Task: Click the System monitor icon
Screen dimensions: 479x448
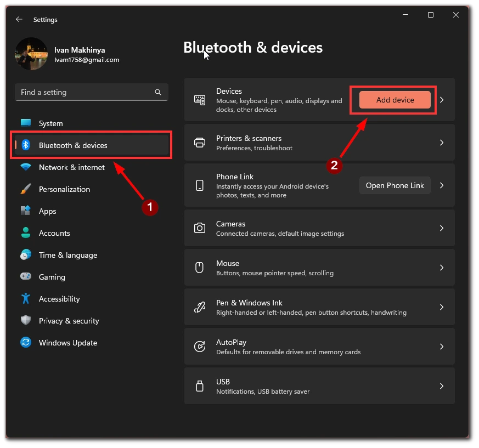Action: [26, 123]
